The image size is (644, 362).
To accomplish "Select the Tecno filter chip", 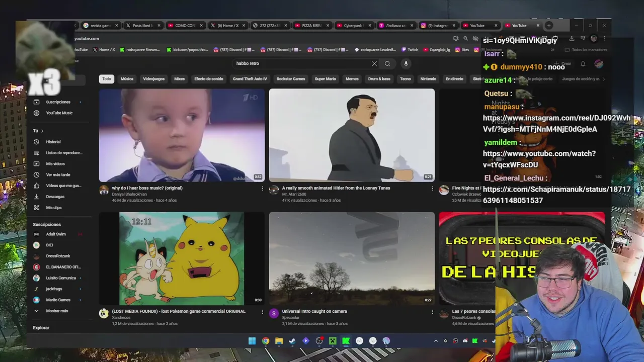I will (x=405, y=79).
